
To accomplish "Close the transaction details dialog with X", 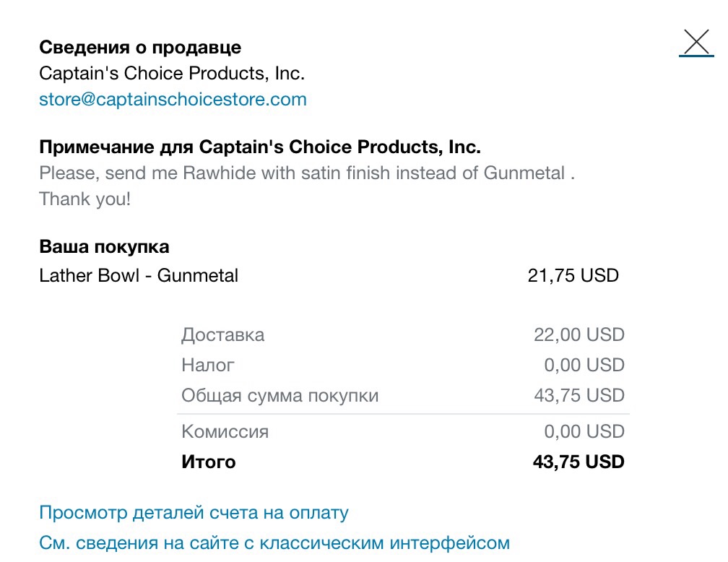I will pos(696,43).
